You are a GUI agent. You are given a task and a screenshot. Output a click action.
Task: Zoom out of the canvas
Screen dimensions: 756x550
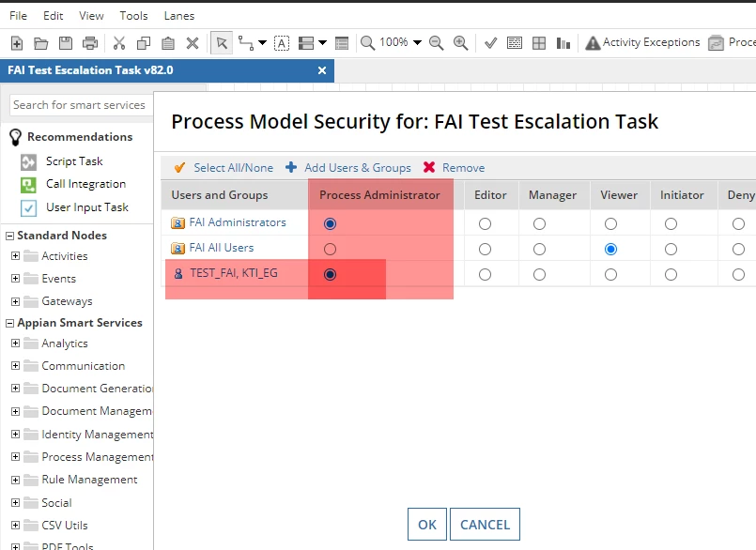(437, 43)
